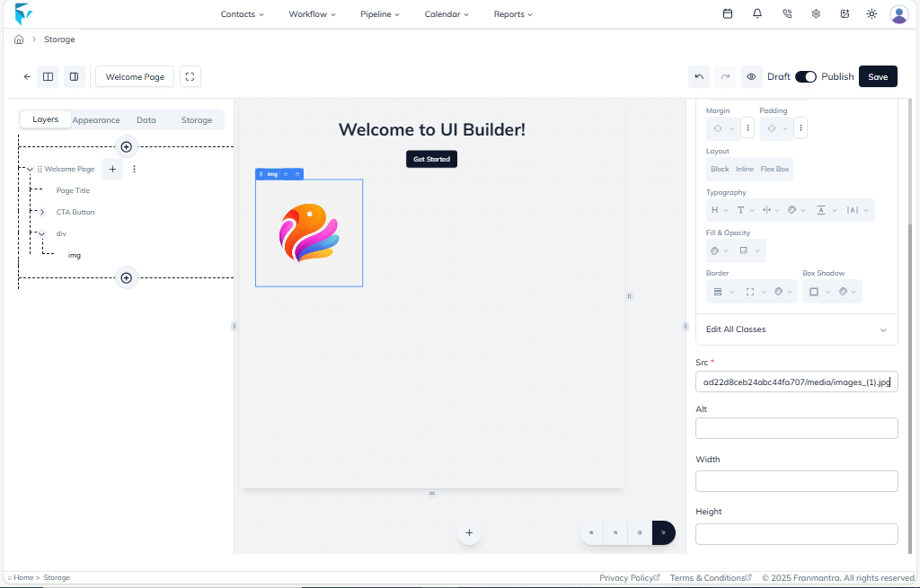Open the Privacy Policy link in footer
The height and width of the screenshot is (588, 920).
pyautogui.click(x=629, y=577)
